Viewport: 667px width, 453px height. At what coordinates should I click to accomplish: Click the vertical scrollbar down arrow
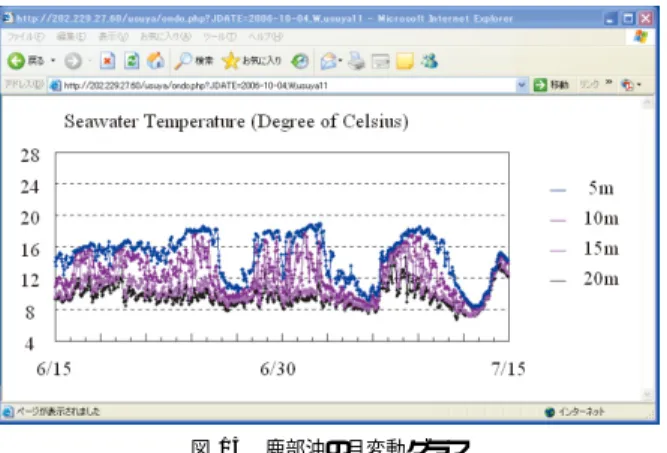tap(648, 395)
